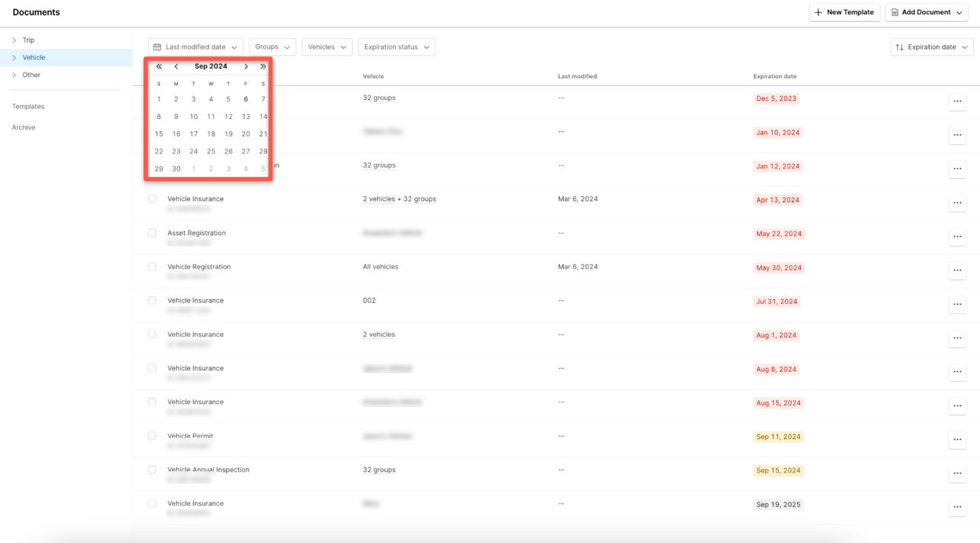Open '32 groups' link in Dec 5 row
Screen dimensions: 980x543
(379, 98)
